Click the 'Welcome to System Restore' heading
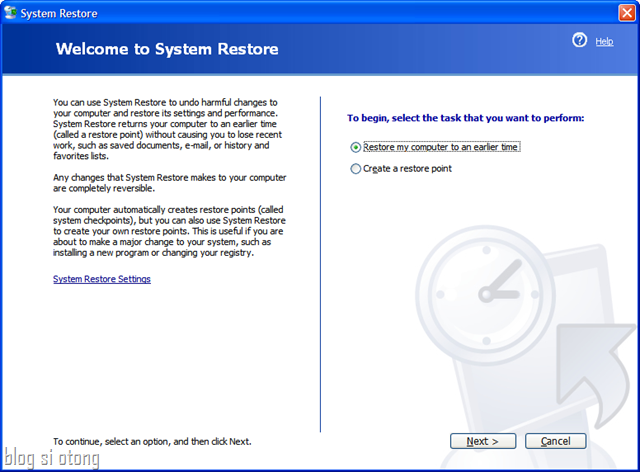Viewport: 640px width, 472px height. pos(167,49)
